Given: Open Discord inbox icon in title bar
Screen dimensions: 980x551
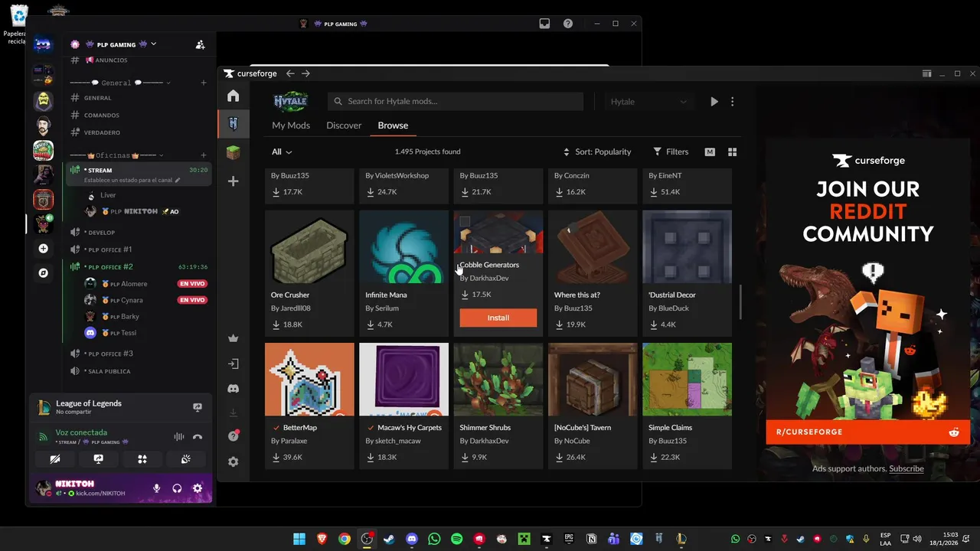Looking at the screenshot, I should (544, 24).
